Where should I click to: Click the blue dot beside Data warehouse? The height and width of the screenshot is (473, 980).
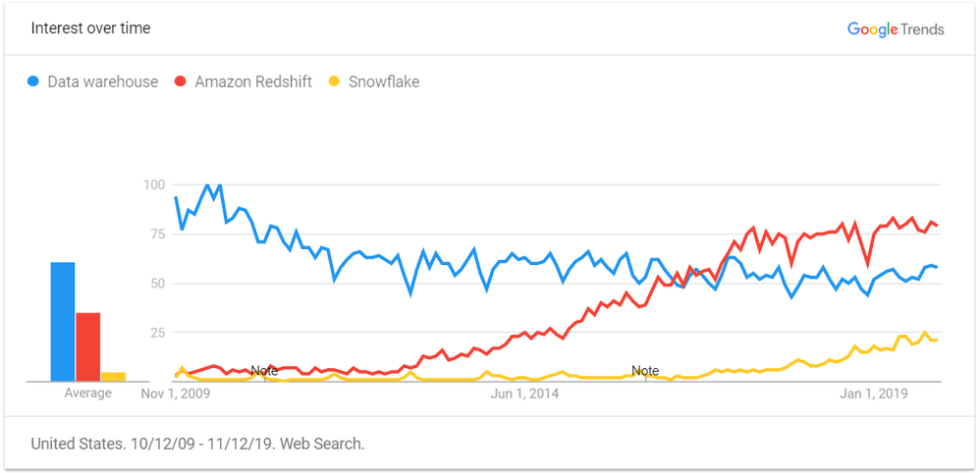pos(34,82)
